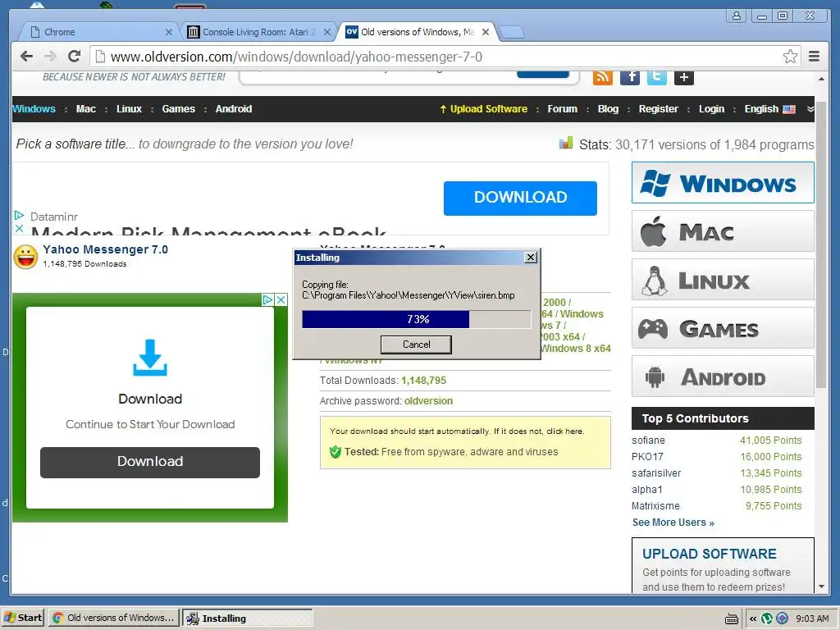Expand hidden system tray icons chevron

click(753, 619)
